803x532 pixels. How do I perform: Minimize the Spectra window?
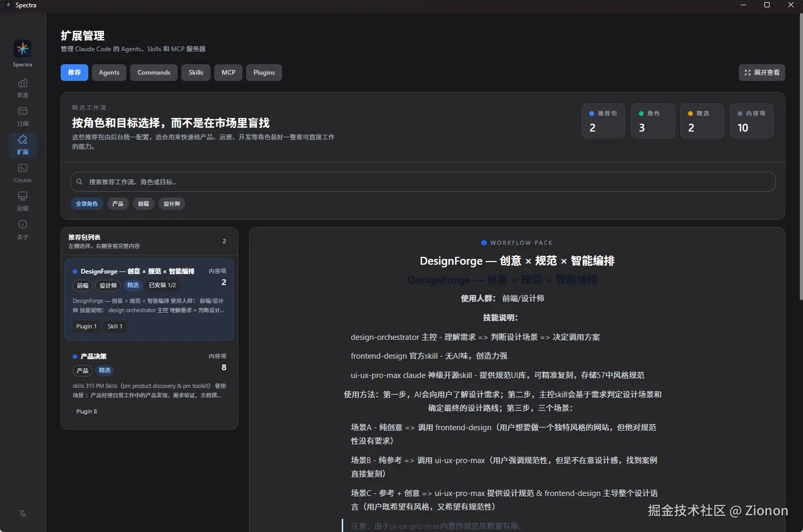[743, 5]
